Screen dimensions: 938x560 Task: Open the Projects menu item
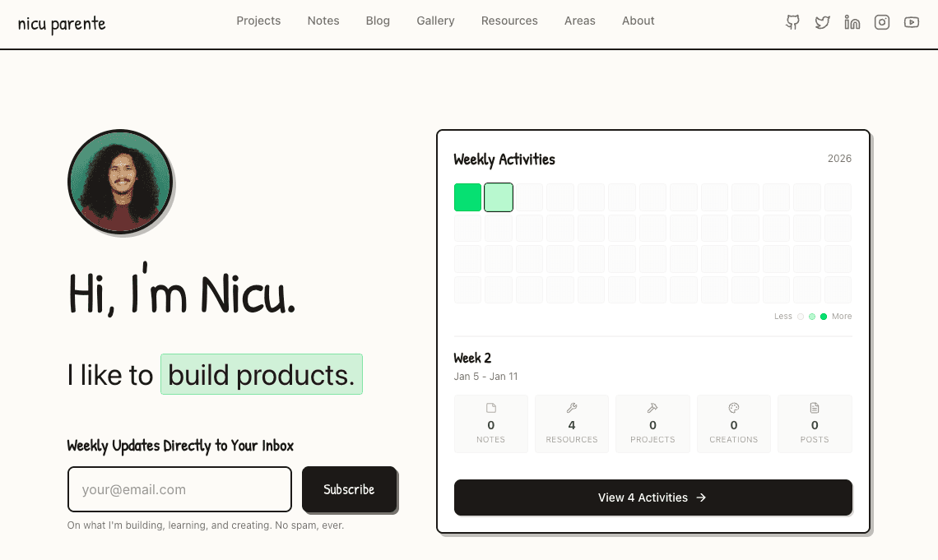click(x=258, y=21)
